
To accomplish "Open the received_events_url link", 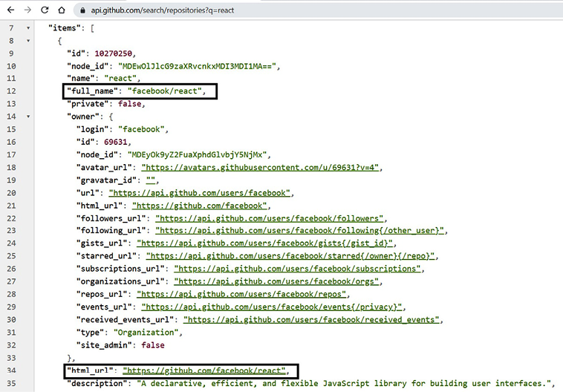I will pos(313,320).
